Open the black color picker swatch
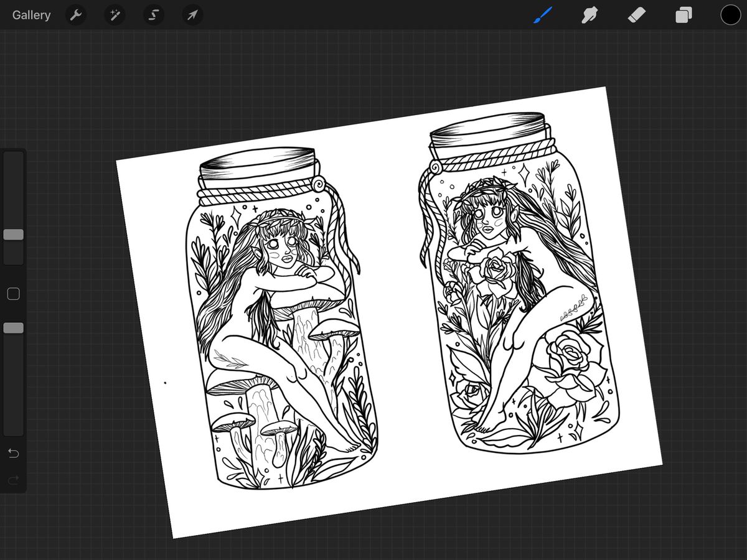Screen dimensions: 747x560 point(730,15)
